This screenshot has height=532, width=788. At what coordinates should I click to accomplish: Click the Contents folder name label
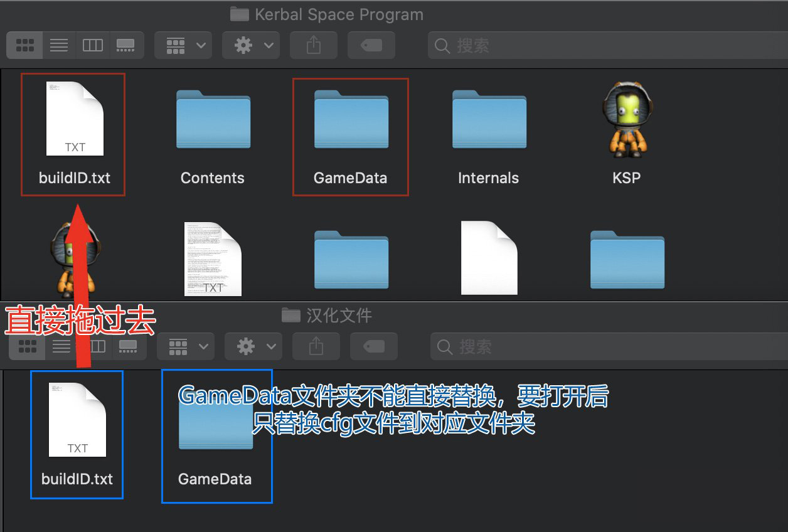[213, 178]
